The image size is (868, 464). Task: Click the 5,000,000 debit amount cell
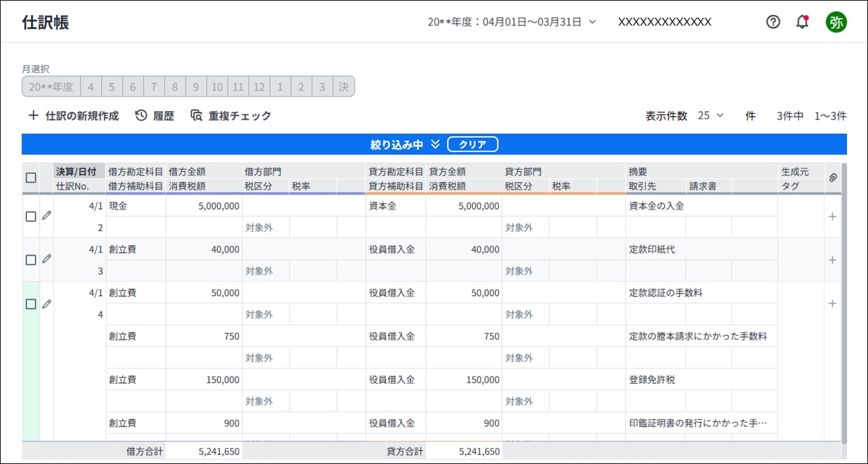(x=204, y=206)
